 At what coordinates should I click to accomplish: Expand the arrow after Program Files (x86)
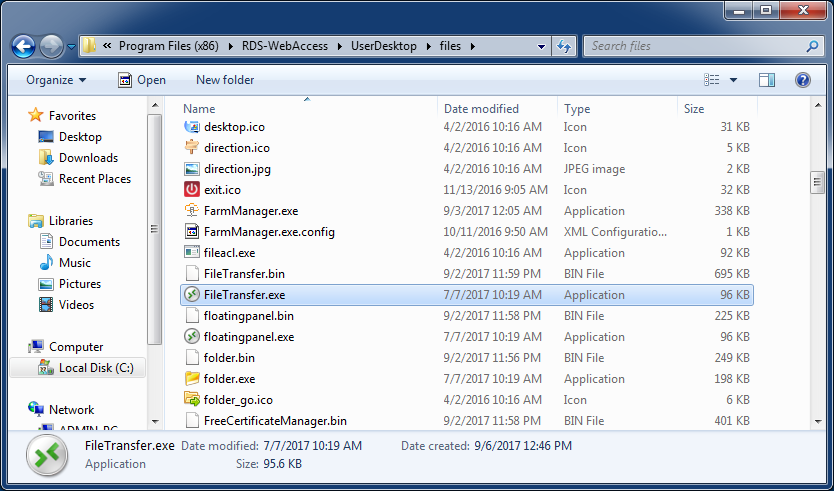point(230,46)
